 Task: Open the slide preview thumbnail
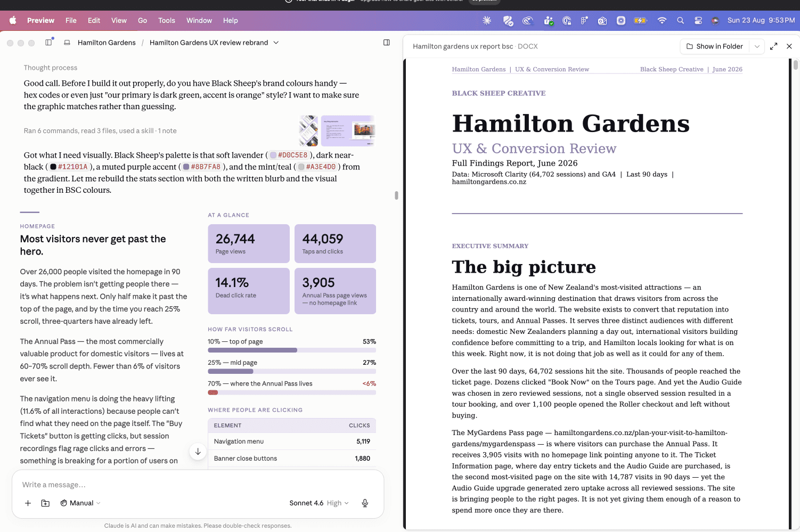point(348,131)
